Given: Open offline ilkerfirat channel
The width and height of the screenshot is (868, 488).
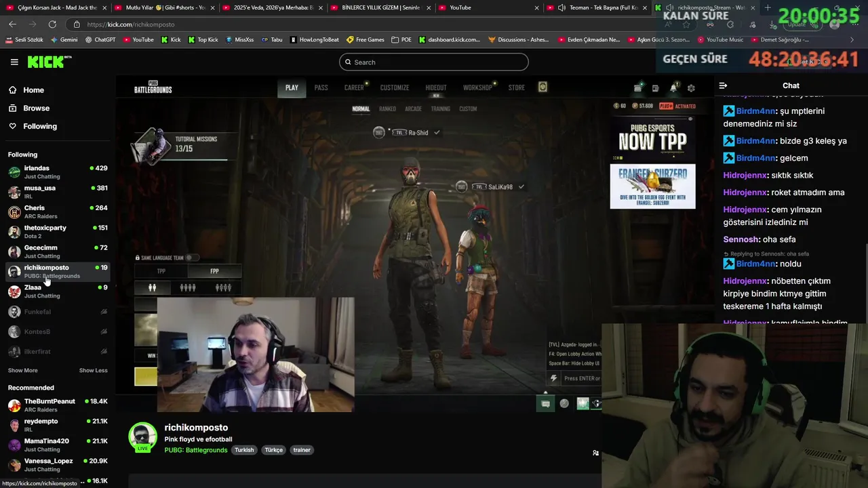Looking at the screenshot, I should click(x=58, y=351).
